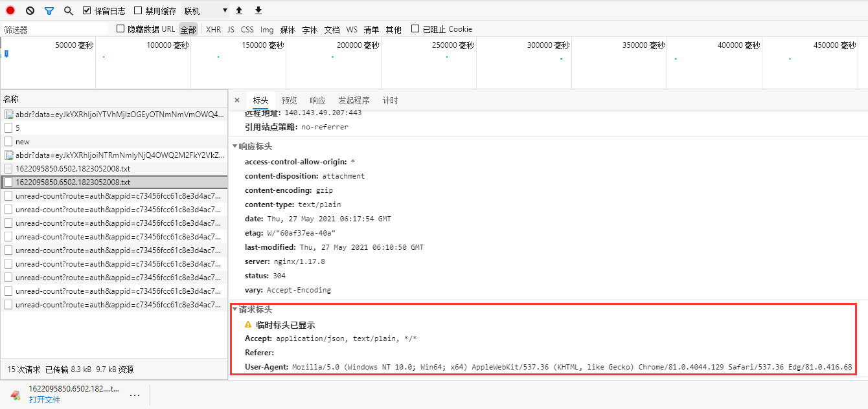Screen dimensions: 868x409
Task: Open the 响应 tab
Action: click(317, 100)
